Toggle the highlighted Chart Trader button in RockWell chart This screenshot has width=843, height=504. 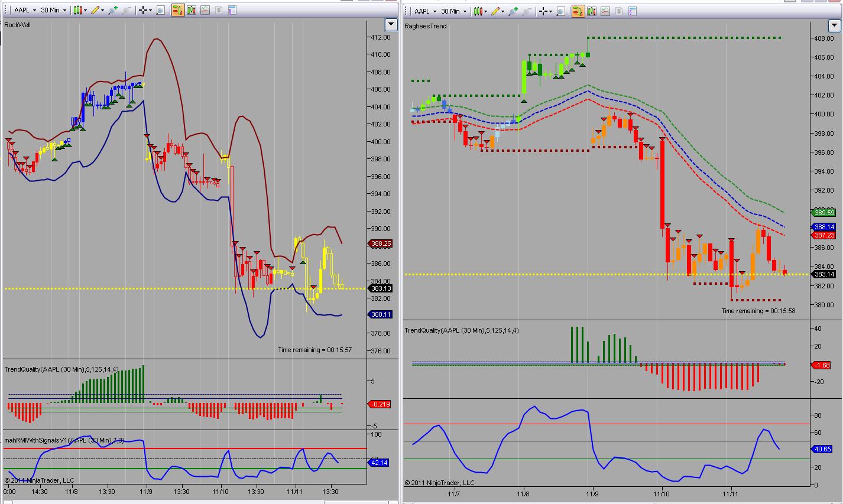point(178,10)
